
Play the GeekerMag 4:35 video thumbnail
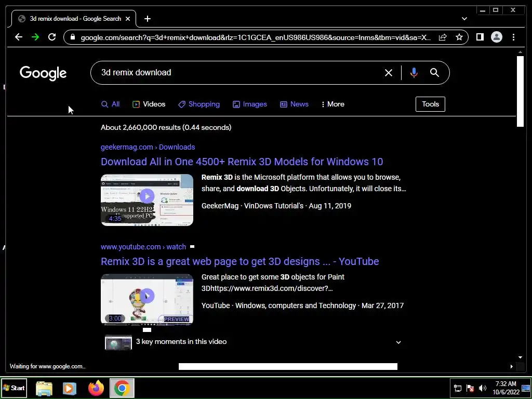(147, 200)
